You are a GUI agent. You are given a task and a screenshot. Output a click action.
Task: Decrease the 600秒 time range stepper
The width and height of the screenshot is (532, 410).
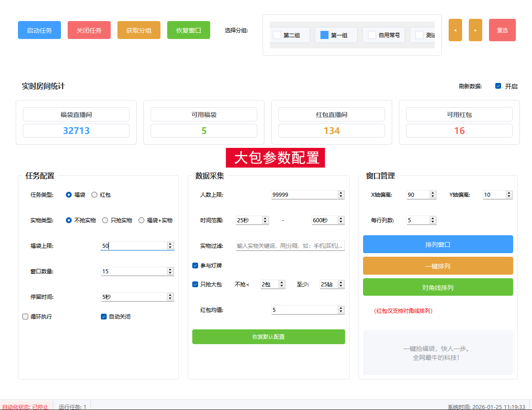pyautogui.click(x=341, y=222)
